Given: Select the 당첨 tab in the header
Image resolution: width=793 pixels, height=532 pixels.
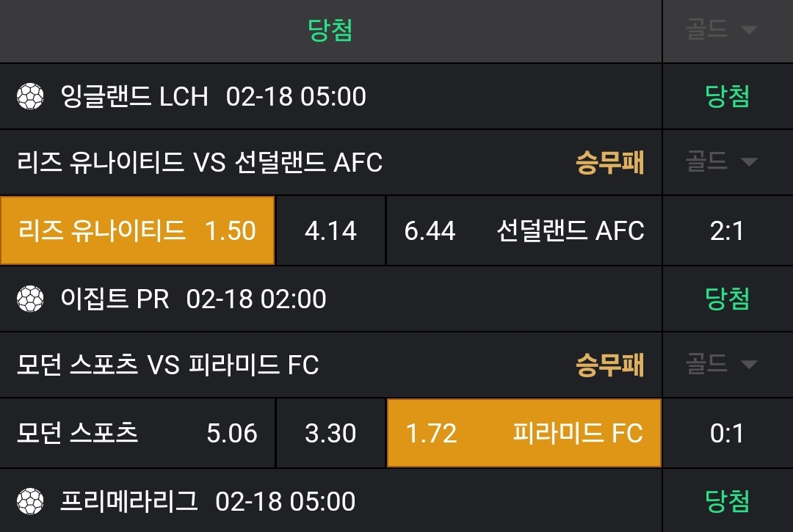Looking at the screenshot, I should [x=330, y=30].
